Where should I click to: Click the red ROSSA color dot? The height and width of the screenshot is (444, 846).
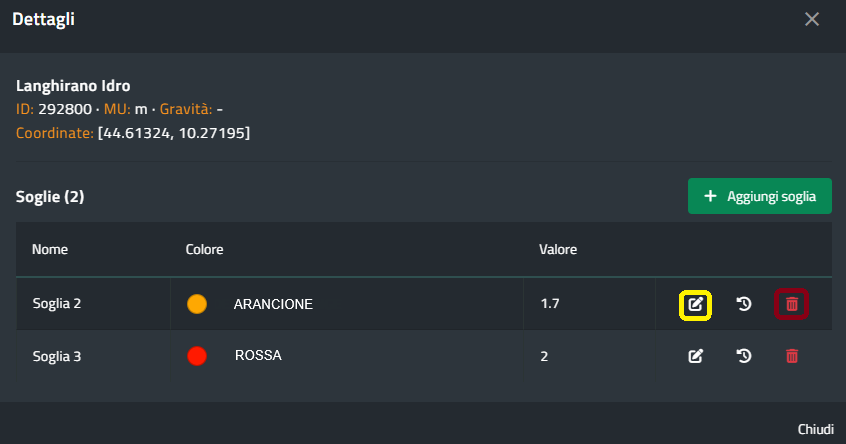click(197, 355)
